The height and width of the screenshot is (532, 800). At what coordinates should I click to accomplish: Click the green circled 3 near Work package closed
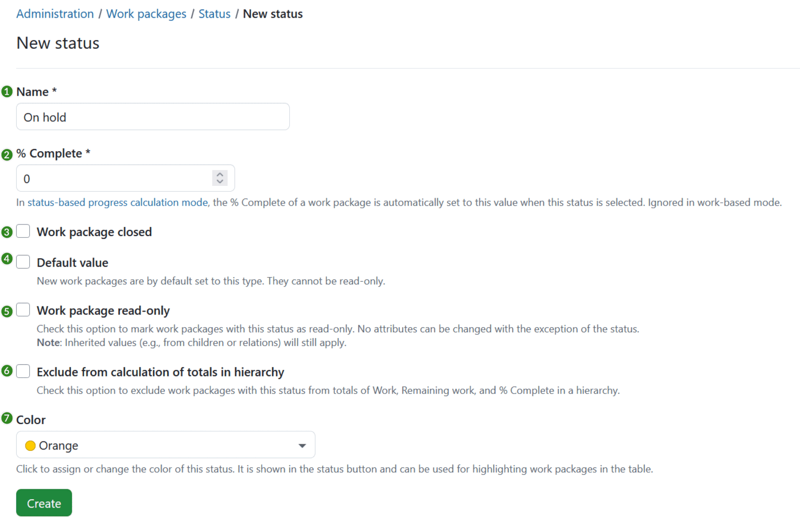pyautogui.click(x=7, y=232)
